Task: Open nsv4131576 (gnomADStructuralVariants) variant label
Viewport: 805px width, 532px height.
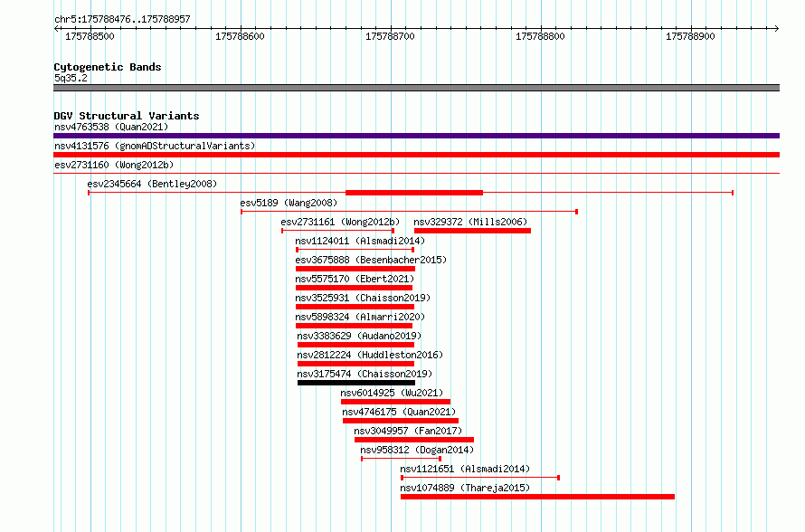Action: pyautogui.click(x=155, y=146)
